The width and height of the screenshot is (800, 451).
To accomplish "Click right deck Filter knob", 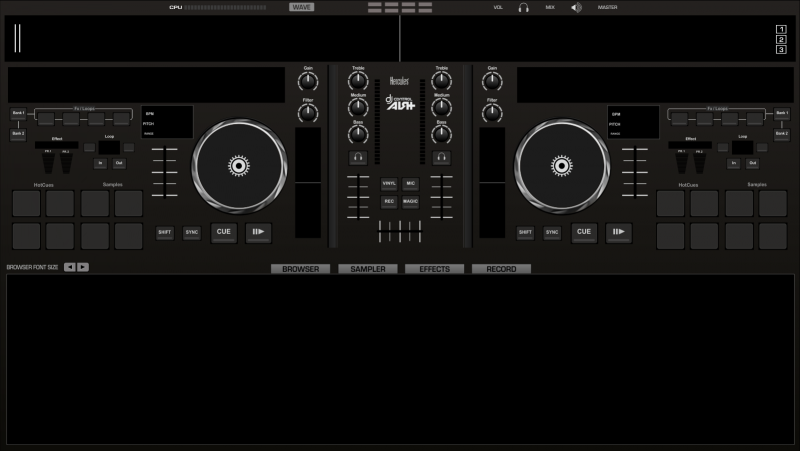I will tap(492, 113).
